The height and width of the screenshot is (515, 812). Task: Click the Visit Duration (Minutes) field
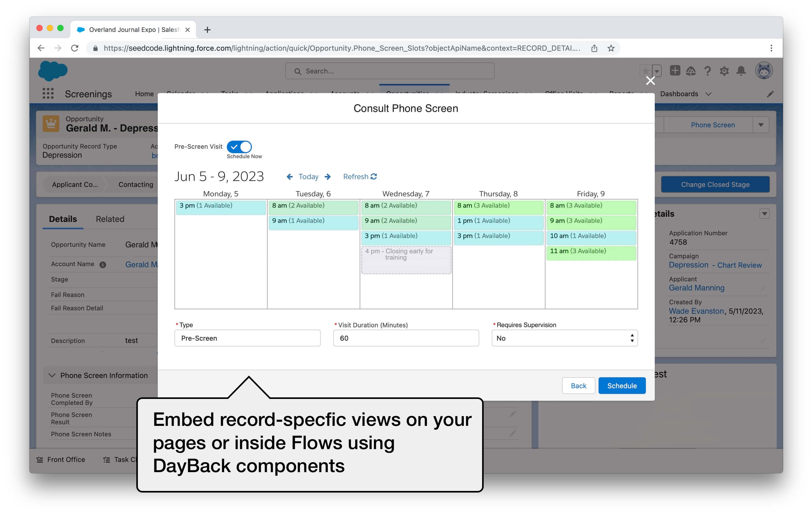(406, 338)
